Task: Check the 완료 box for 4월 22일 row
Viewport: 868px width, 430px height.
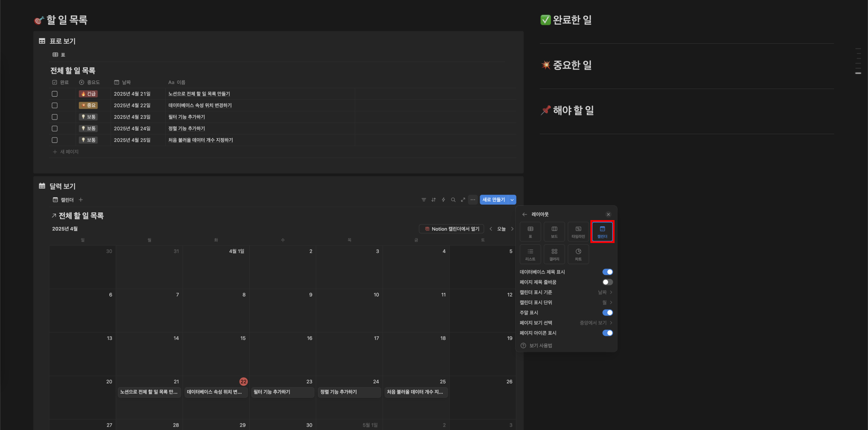Action: coord(55,105)
